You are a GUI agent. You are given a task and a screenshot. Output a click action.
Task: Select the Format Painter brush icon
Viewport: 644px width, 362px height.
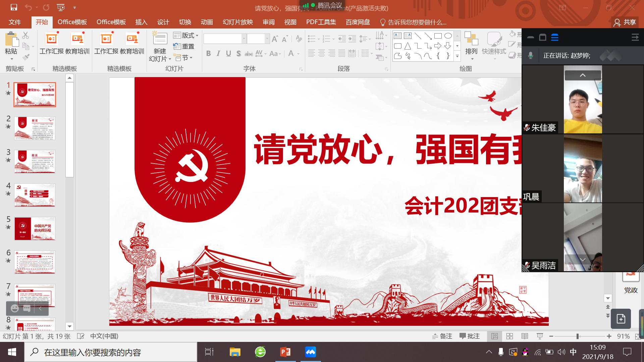(x=26, y=57)
